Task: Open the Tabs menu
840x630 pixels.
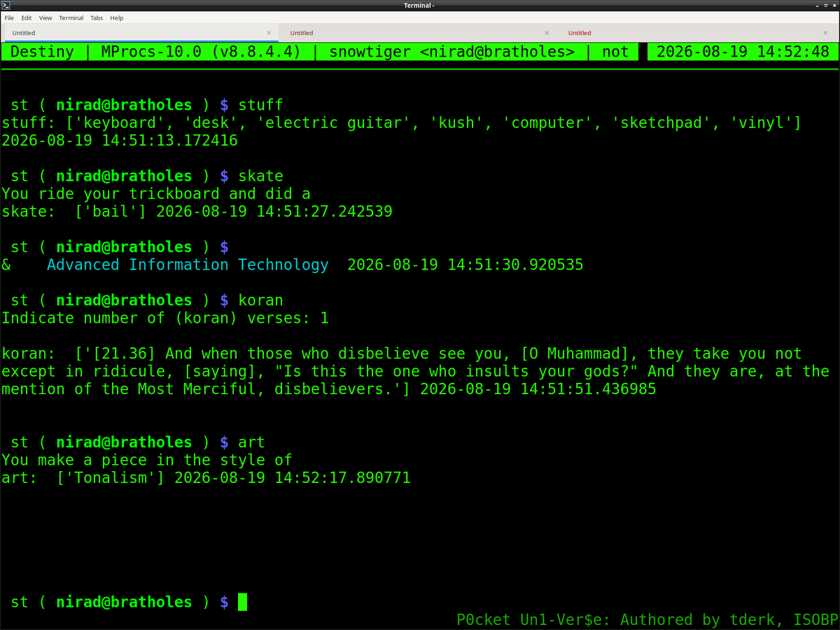Action: [97, 17]
